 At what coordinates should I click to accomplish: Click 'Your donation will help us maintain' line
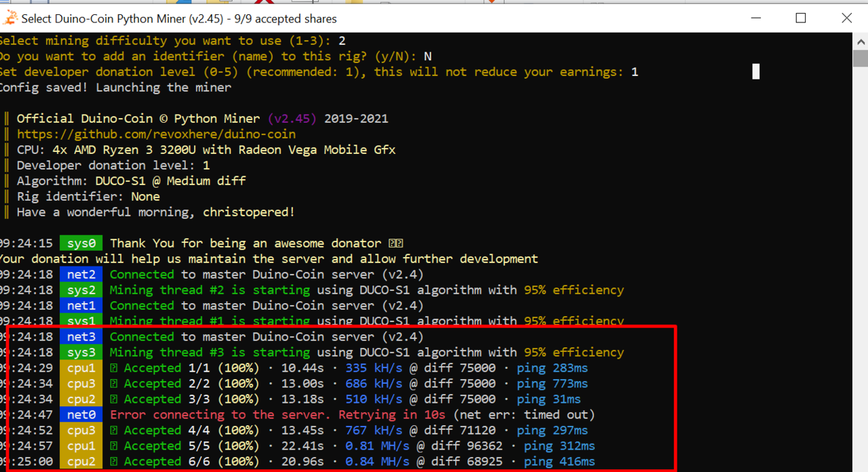click(x=269, y=259)
